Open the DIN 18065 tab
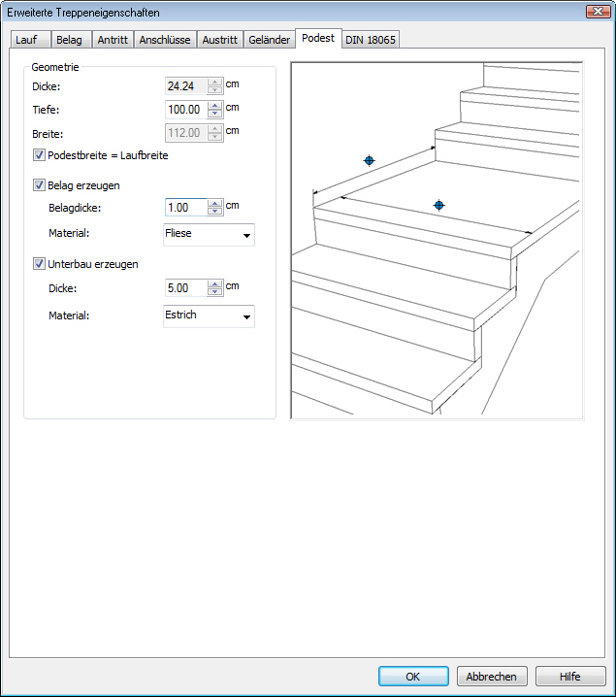Image resolution: width=616 pixels, height=697 pixels. [x=371, y=40]
